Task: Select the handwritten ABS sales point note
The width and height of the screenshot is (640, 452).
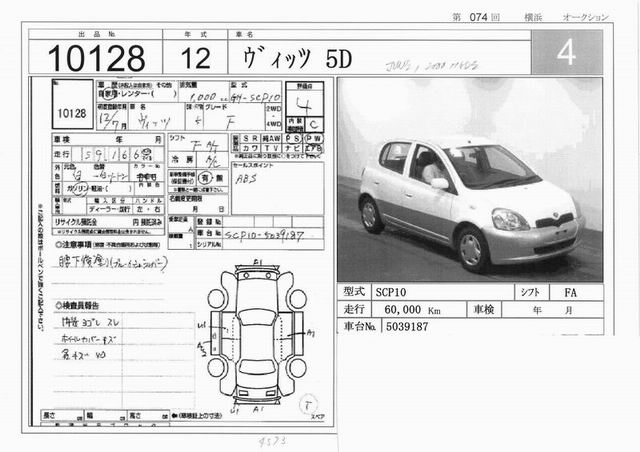Action: 247,178
